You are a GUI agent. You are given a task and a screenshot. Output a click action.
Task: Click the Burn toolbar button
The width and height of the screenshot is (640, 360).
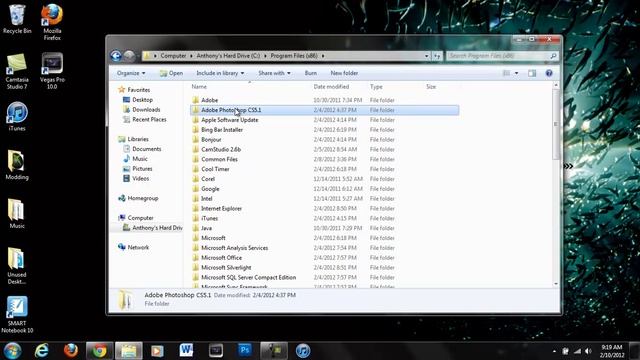pos(311,73)
